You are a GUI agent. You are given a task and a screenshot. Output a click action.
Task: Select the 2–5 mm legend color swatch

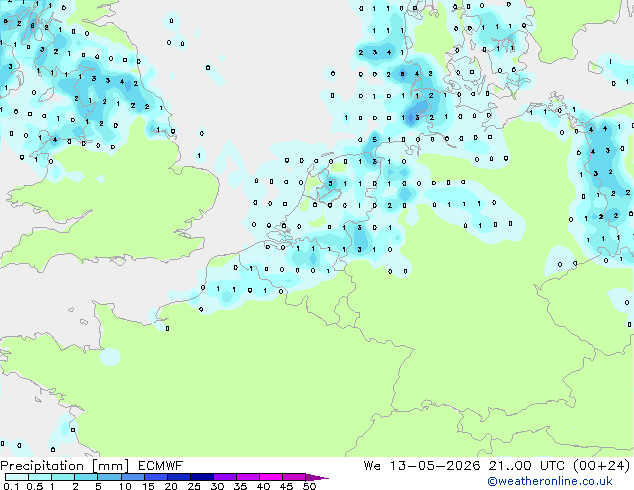tap(86, 477)
